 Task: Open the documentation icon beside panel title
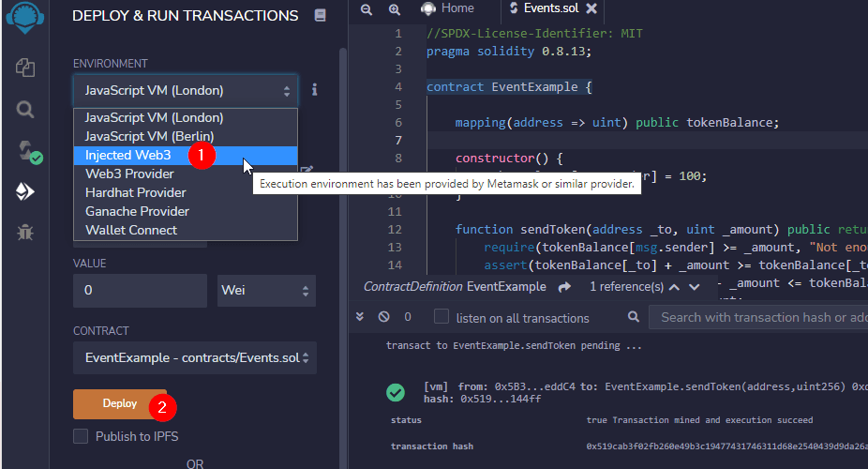[x=320, y=16]
